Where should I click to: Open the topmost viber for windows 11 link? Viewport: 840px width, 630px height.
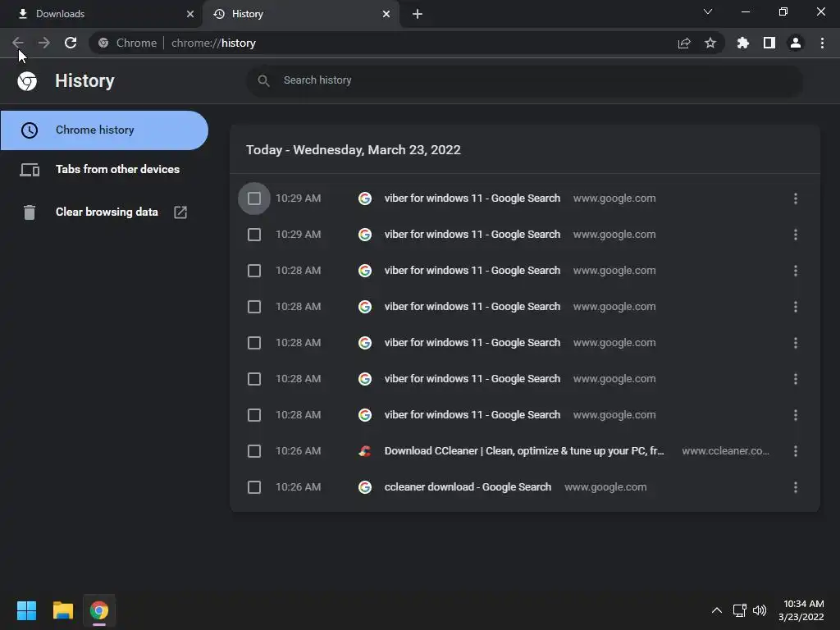[x=472, y=199]
